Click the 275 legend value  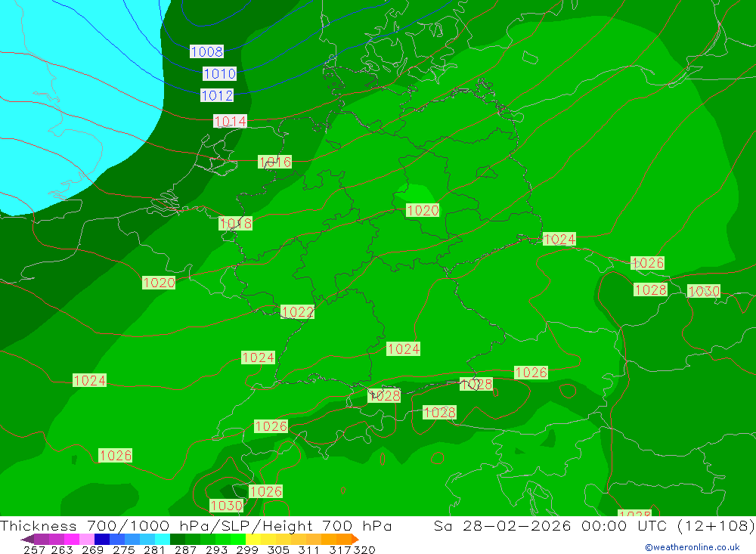point(123,549)
